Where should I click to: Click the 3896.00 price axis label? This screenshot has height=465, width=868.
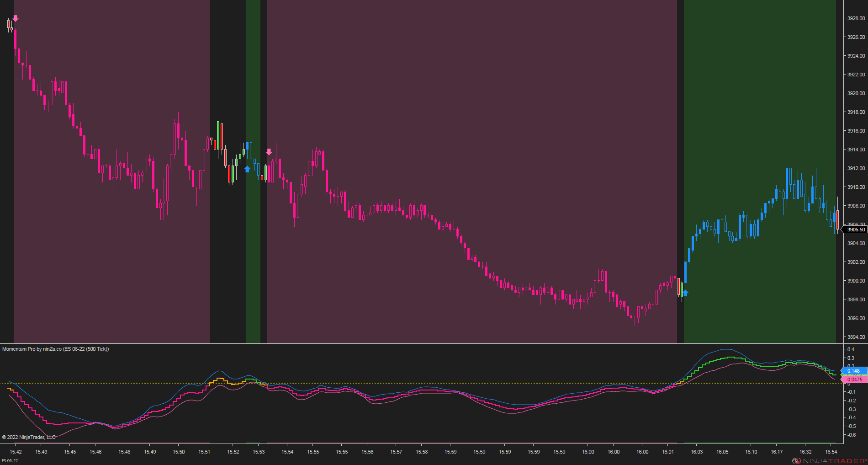point(856,318)
